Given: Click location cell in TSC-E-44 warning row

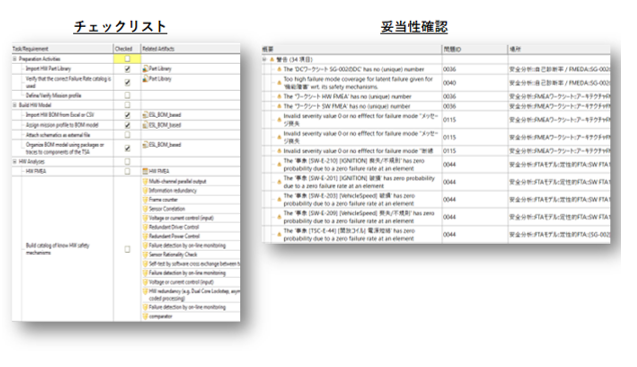Looking at the screenshot, I should pyautogui.click(x=559, y=235).
